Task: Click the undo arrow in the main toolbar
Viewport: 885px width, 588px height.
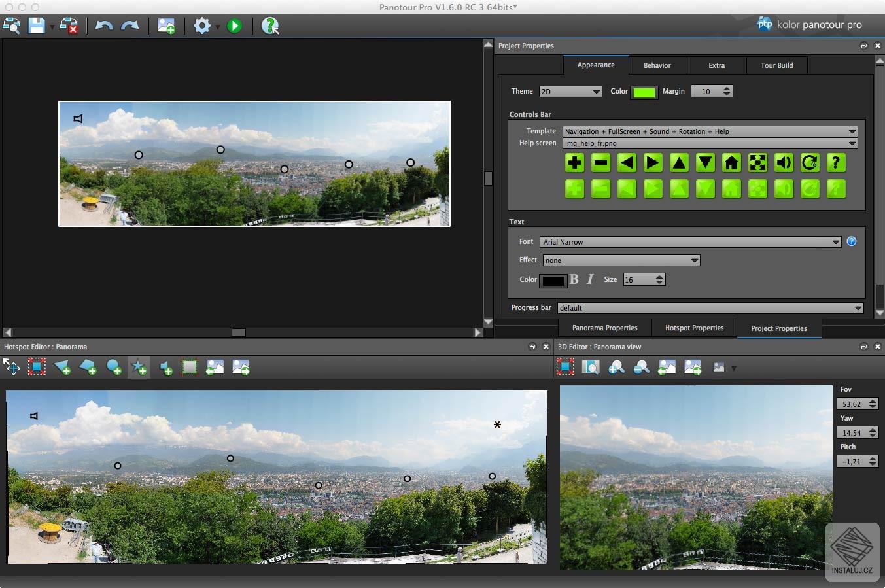Action: pos(103,26)
